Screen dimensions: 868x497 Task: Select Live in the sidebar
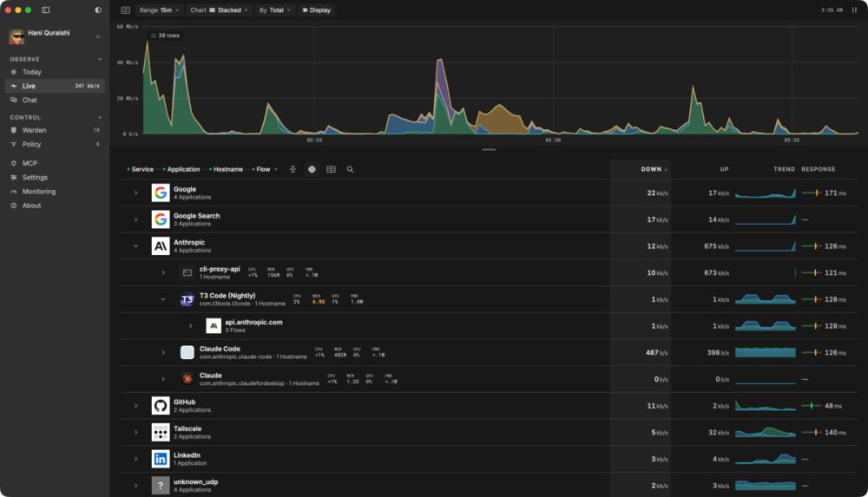pos(55,86)
